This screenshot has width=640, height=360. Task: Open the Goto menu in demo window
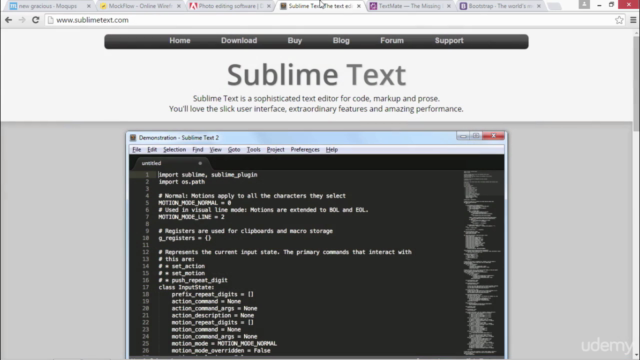coord(234,150)
